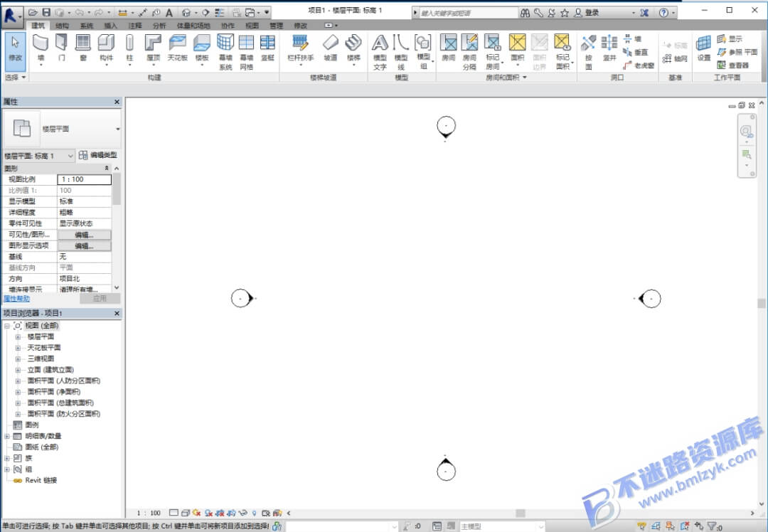Expand the 天花板平面 tree node
Image resolution: width=768 pixels, height=532 pixels.
18,348
